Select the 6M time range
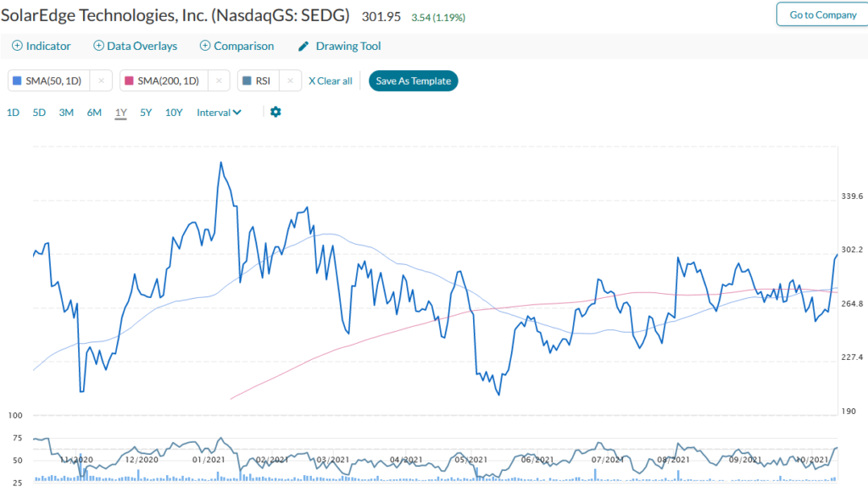This screenshot has width=868, height=492. pyautogui.click(x=94, y=113)
